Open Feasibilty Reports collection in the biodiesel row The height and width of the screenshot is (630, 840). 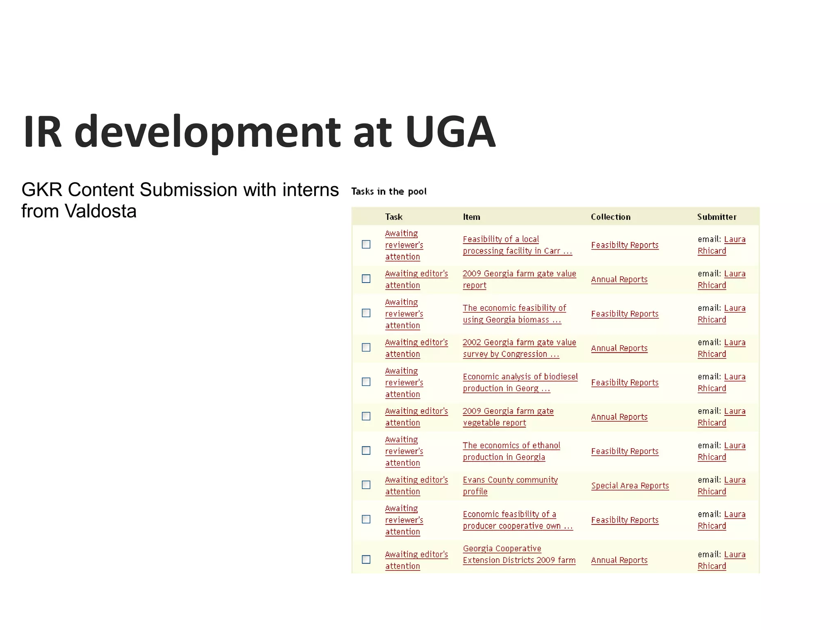tap(625, 382)
